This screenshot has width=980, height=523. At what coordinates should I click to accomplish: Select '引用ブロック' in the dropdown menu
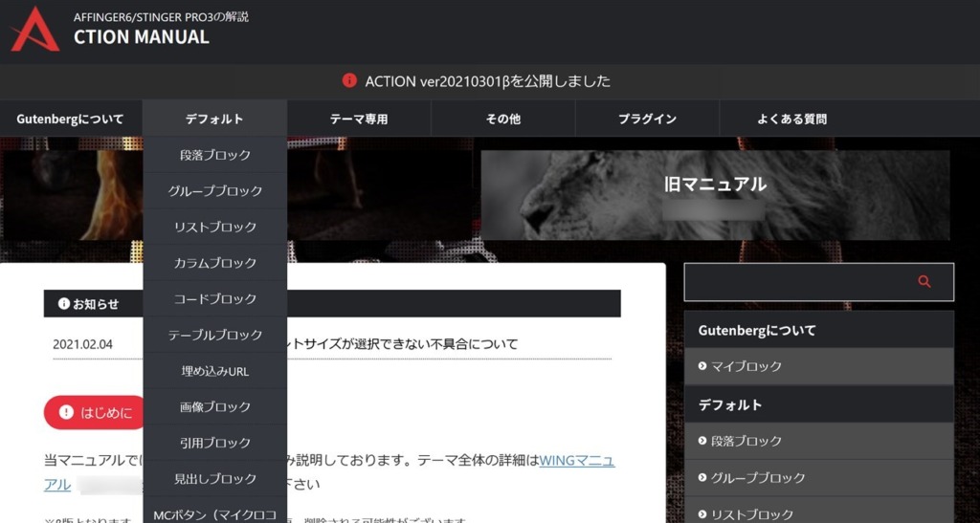click(215, 443)
